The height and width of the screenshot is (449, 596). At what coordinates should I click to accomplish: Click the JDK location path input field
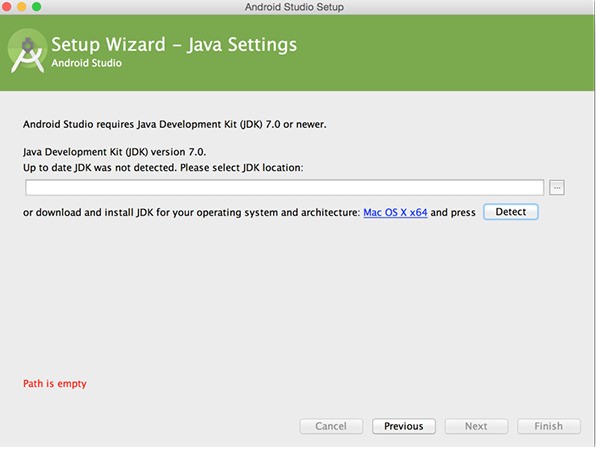[x=284, y=187]
